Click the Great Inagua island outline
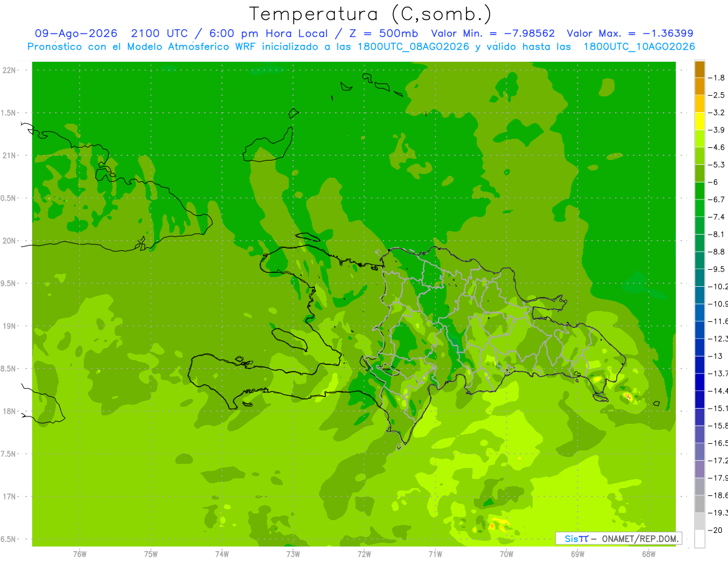Image resolution: width=728 pixels, height=562 pixels. [x=268, y=144]
